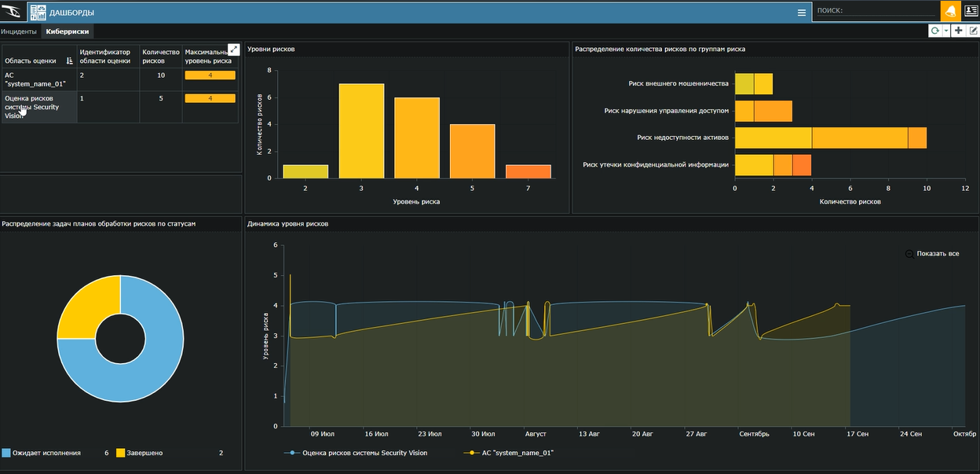Open the user profile card icon
Screen dimensions: 980x474
click(970, 12)
